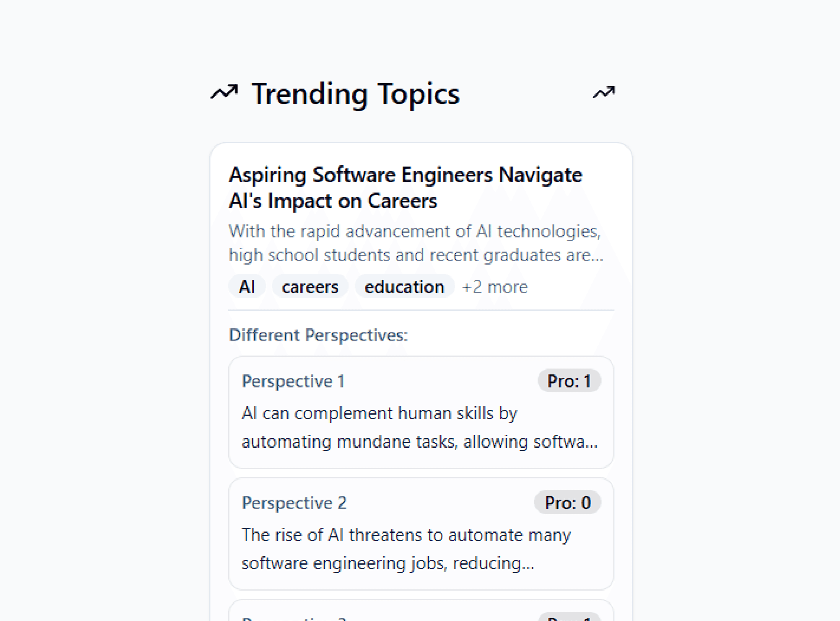Select the careers tag chip
The height and width of the screenshot is (621, 840).
[x=310, y=287]
